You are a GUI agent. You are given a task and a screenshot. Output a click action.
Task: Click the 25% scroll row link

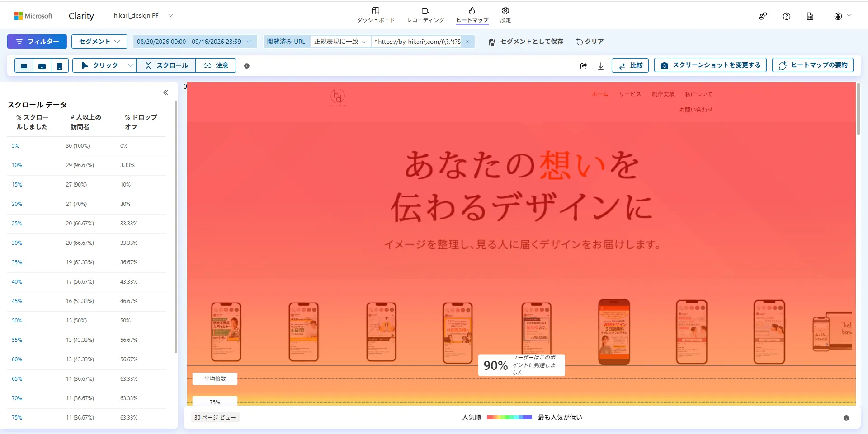pyautogui.click(x=17, y=224)
